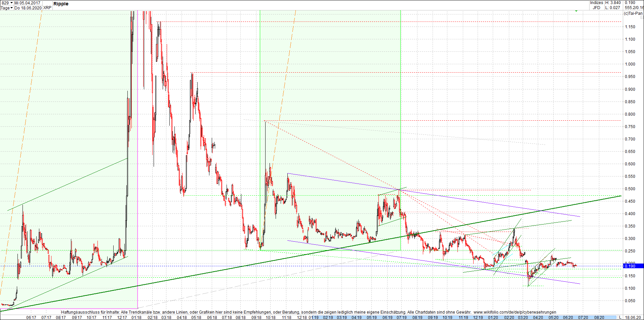Click the "Ripple" chart title

point(61,4)
